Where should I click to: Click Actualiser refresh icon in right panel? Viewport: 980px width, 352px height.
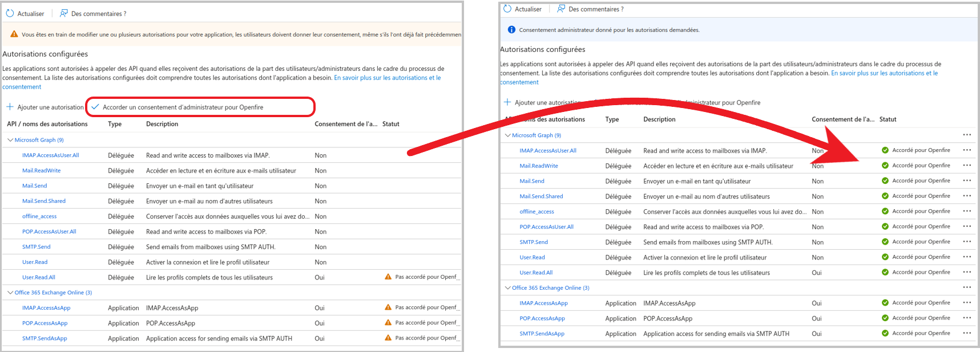507,9
